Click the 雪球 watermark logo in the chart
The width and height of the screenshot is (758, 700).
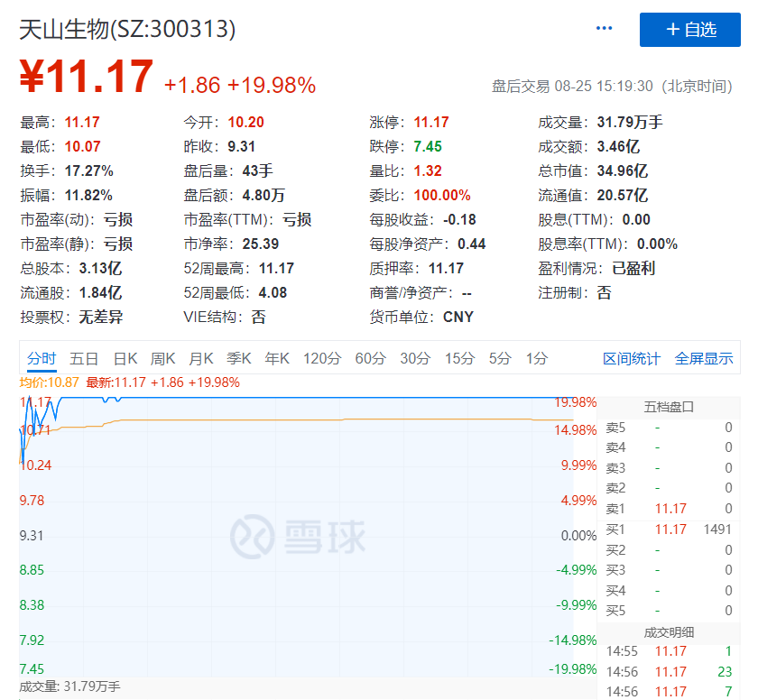pyautogui.click(x=298, y=537)
